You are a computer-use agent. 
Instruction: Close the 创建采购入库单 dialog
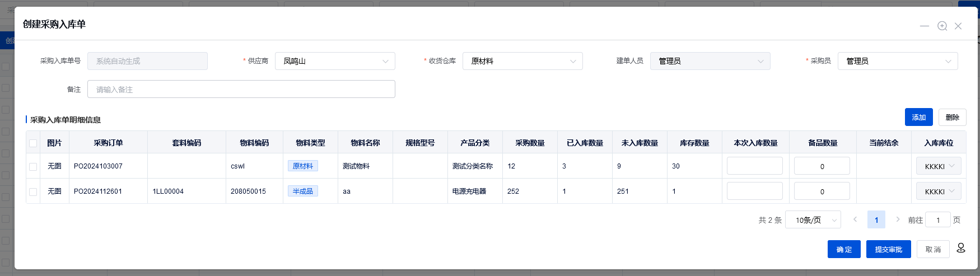click(x=958, y=26)
